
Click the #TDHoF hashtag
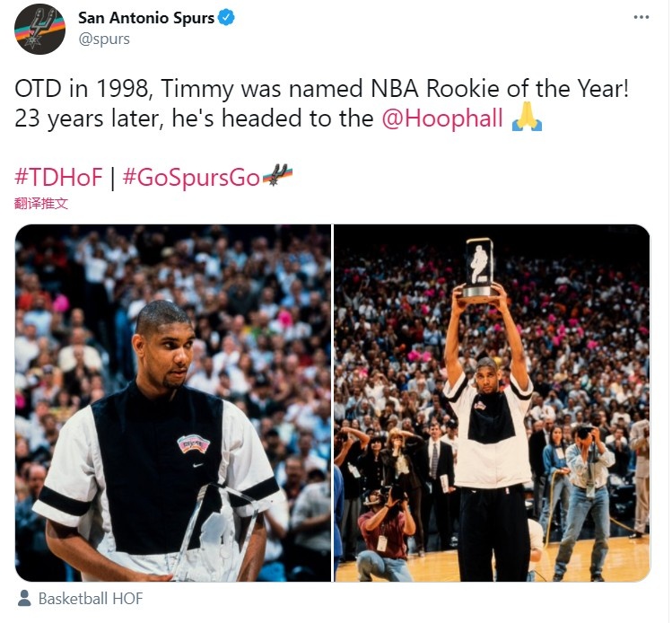click(58, 177)
